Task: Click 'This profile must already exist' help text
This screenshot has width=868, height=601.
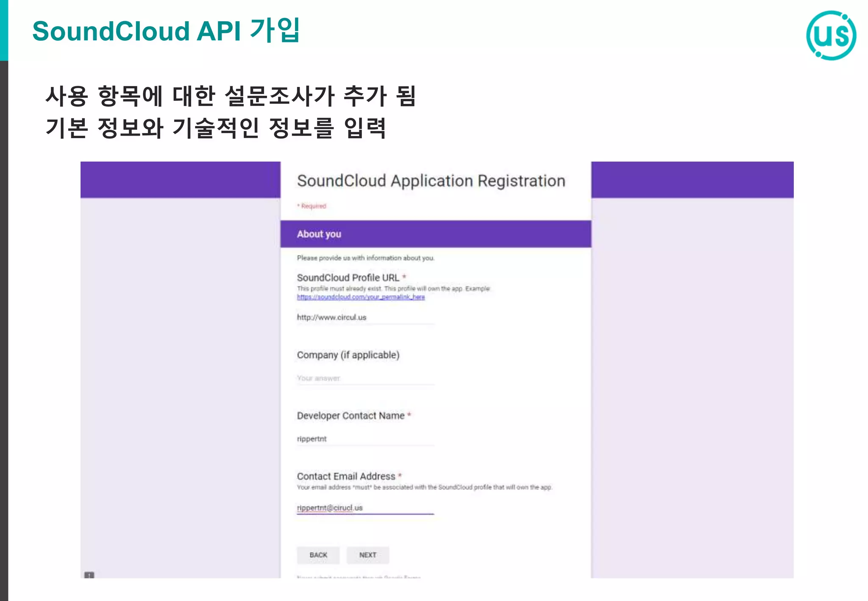Action: point(393,289)
